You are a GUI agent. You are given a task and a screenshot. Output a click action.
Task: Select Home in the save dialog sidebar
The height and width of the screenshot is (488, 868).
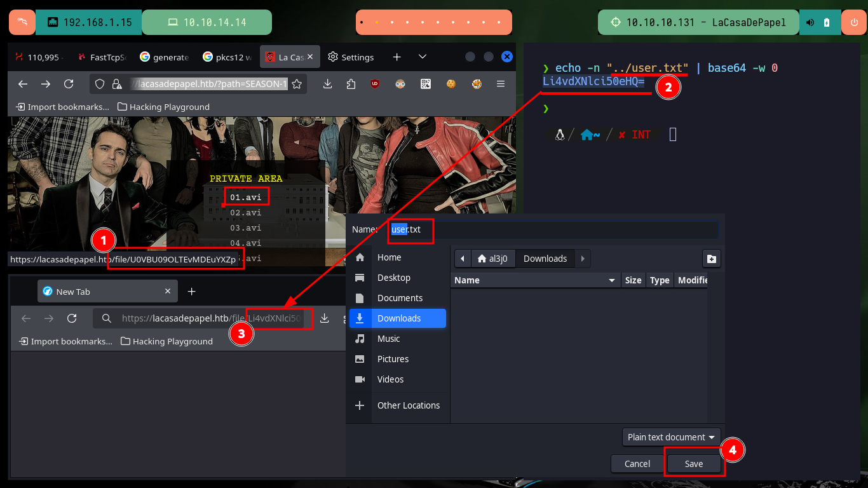[x=398, y=257]
